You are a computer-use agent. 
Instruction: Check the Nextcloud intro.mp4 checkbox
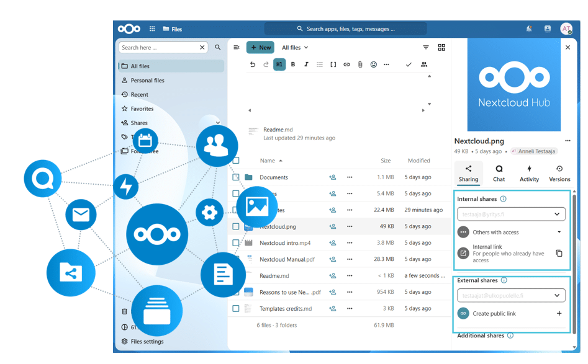click(x=235, y=242)
